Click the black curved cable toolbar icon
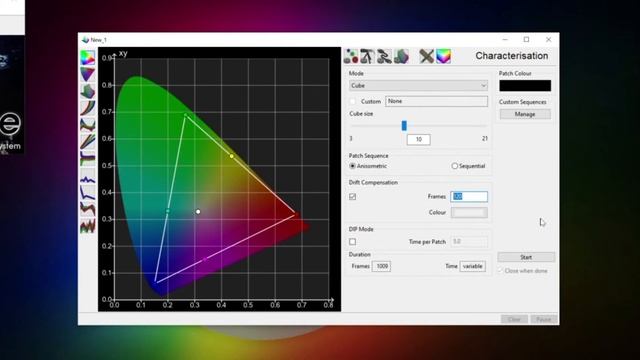The height and width of the screenshot is (360, 640). tap(384, 56)
